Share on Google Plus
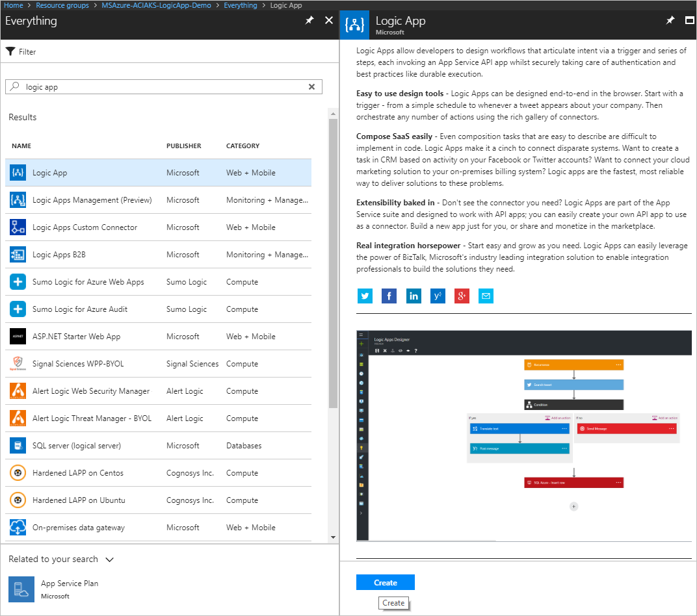This screenshot has height=616, width=697. (x=462, y=296)
